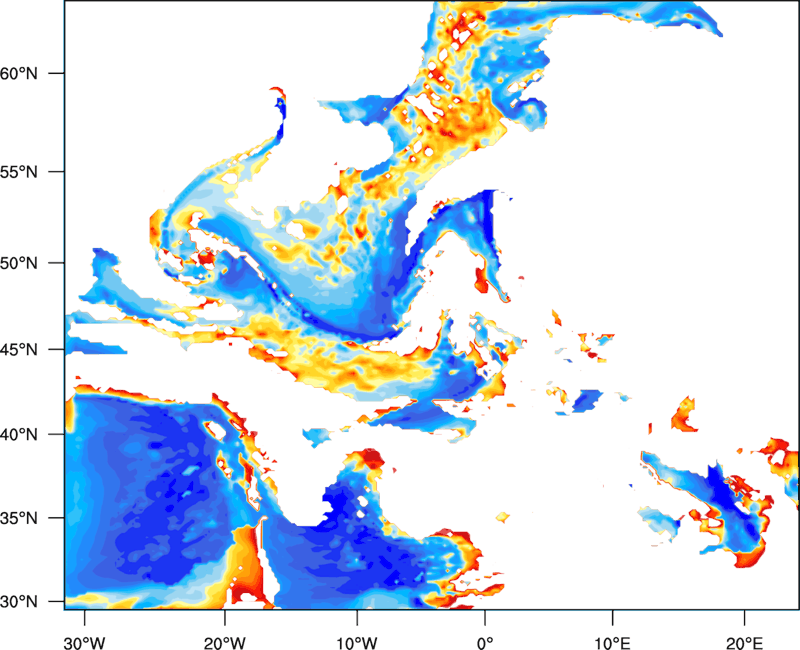
Task: Click the 50°N latitude label
Action: click(x=19, y=263)
